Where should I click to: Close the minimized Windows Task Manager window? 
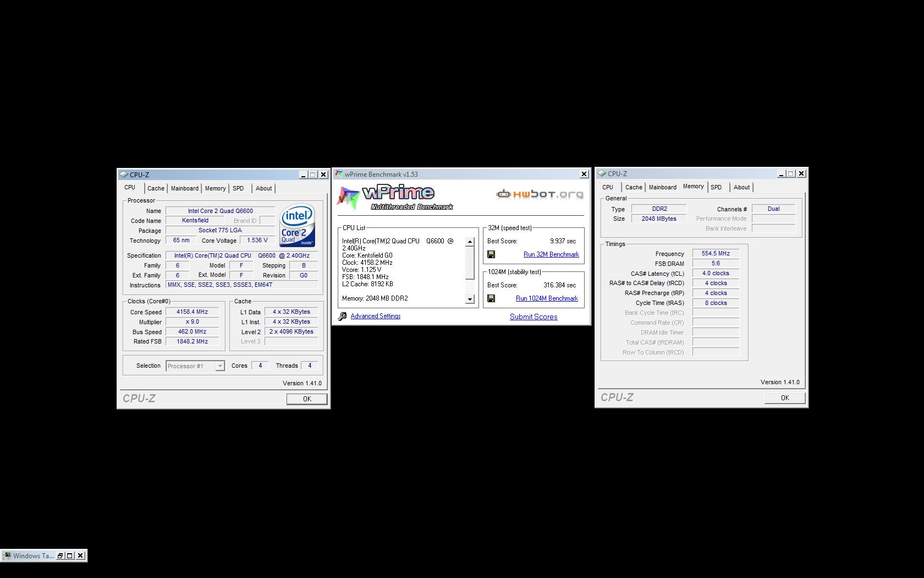[x=80, y=555]
